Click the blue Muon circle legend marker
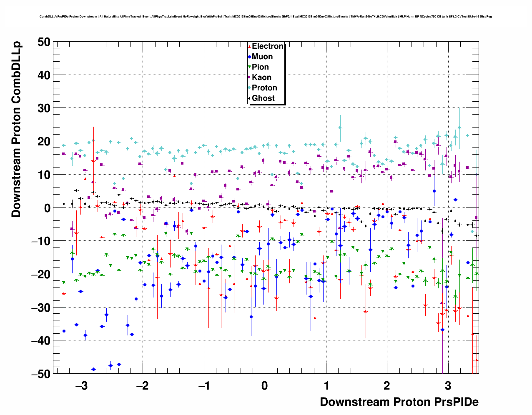The image size is (532, 415). 249,57
